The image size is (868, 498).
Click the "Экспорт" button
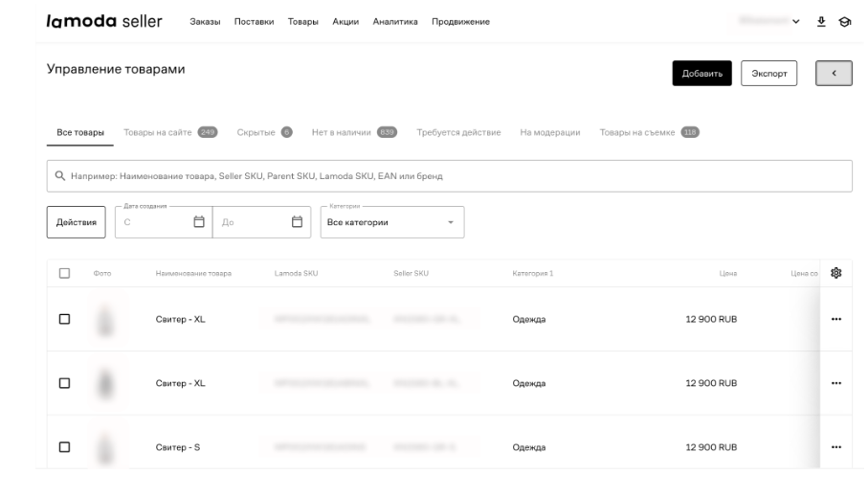pos(769,74)
